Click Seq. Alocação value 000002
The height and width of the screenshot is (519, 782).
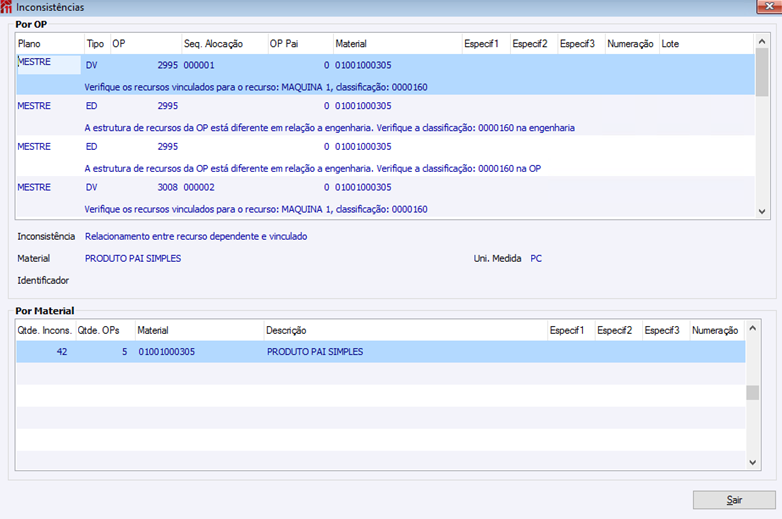point(199,187)
